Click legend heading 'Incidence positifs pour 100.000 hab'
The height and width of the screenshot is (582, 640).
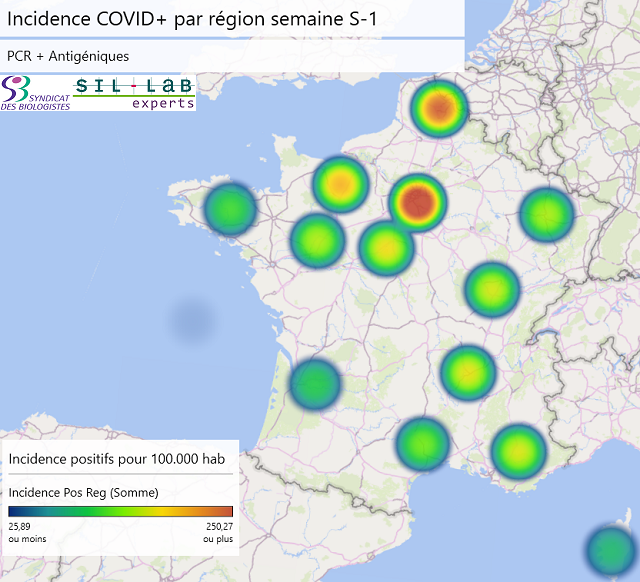[x=117, y=459]
